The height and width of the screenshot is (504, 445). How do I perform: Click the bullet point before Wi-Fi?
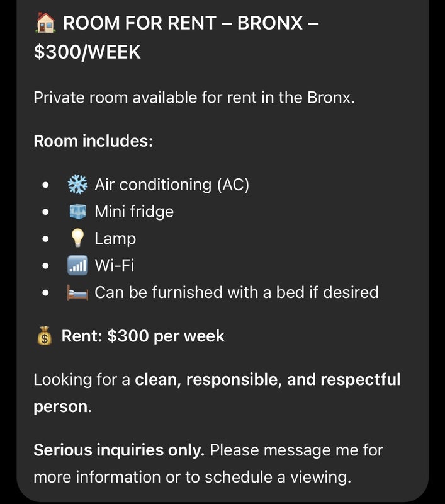(45, 266)
